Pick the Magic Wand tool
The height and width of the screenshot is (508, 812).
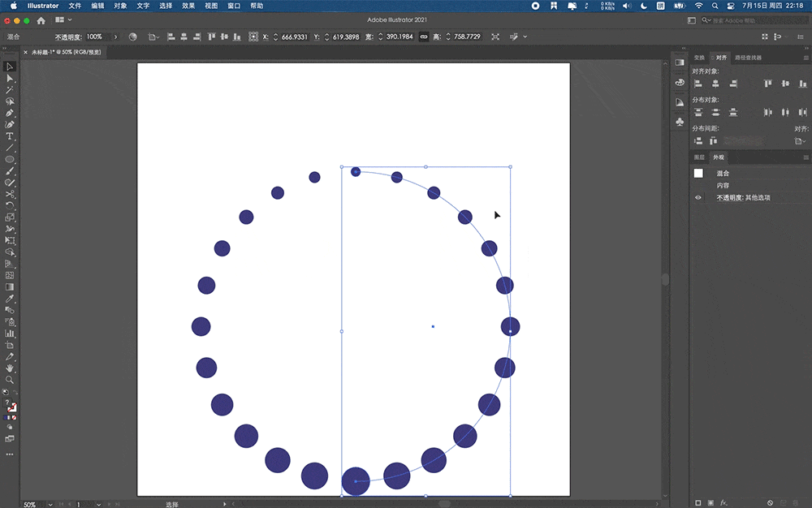click(9, 89)
